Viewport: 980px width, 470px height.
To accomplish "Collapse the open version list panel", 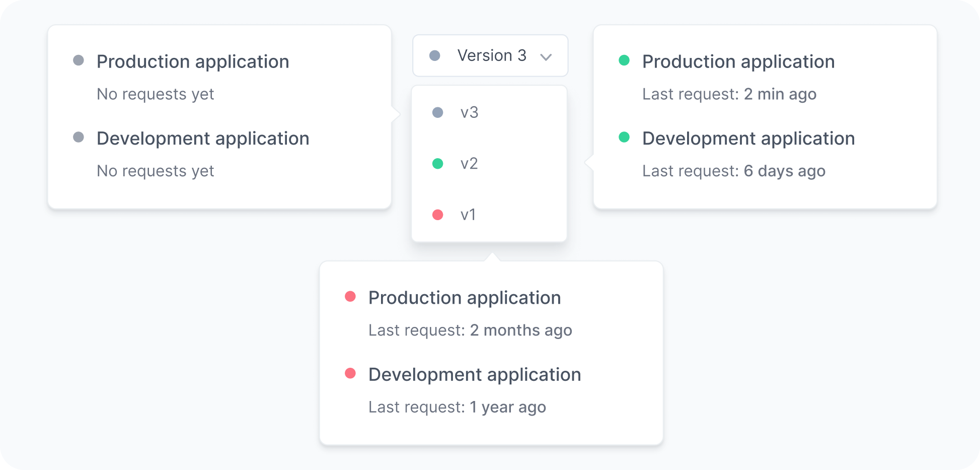I will (490, 55).
